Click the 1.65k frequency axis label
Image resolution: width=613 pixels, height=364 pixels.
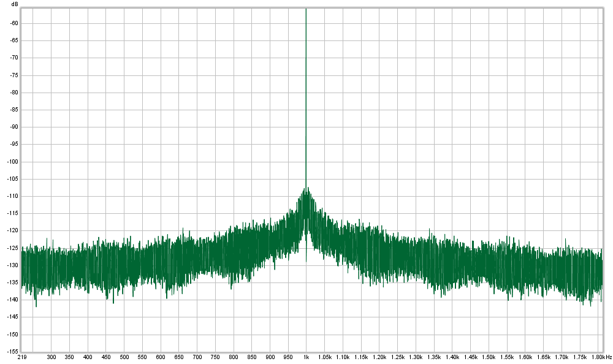coord(543,357)
